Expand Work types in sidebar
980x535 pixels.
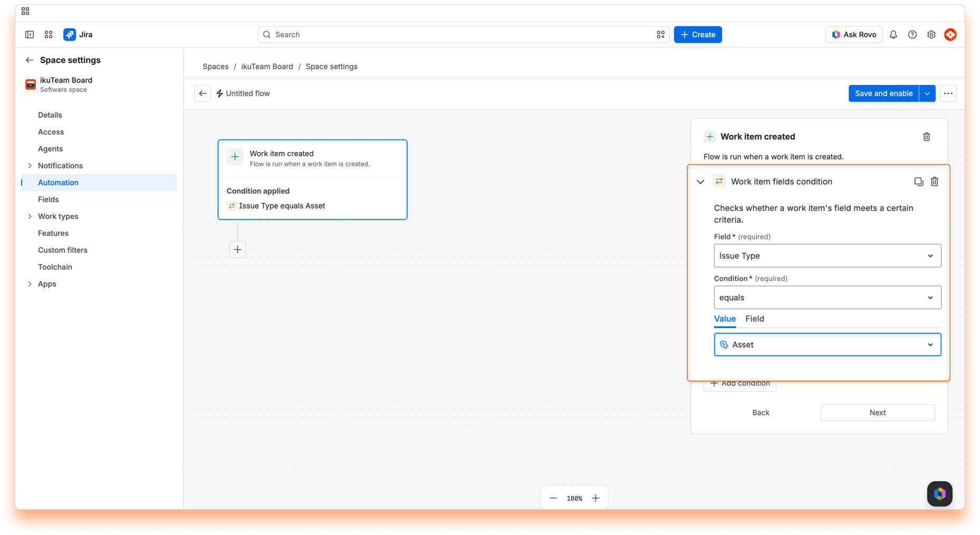tap(30, 216)
